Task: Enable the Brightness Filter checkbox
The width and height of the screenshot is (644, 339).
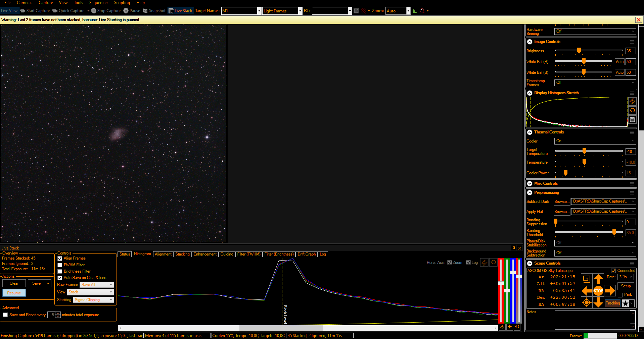Action: tap(60, 271)
